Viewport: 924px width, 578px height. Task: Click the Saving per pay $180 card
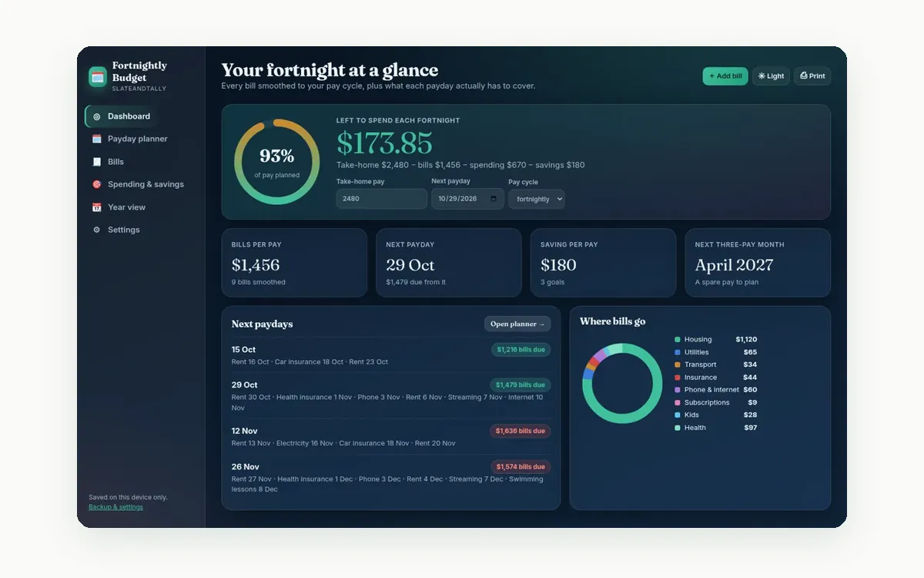pyautogui.click(x=603, y=263)
